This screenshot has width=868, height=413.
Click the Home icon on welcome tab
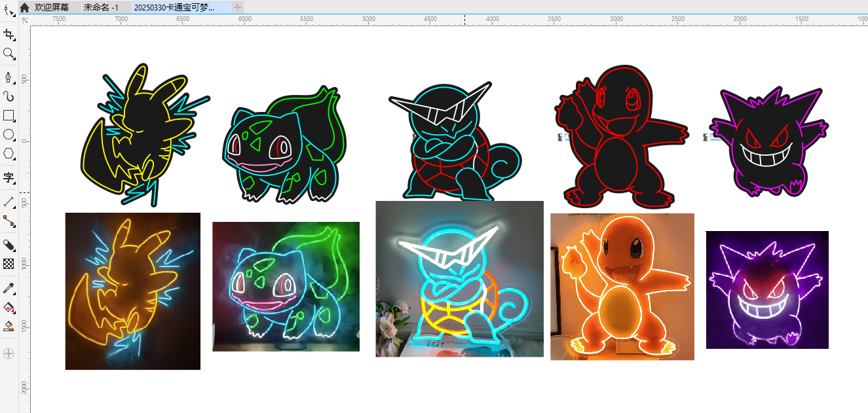click(x=24, y=7)
